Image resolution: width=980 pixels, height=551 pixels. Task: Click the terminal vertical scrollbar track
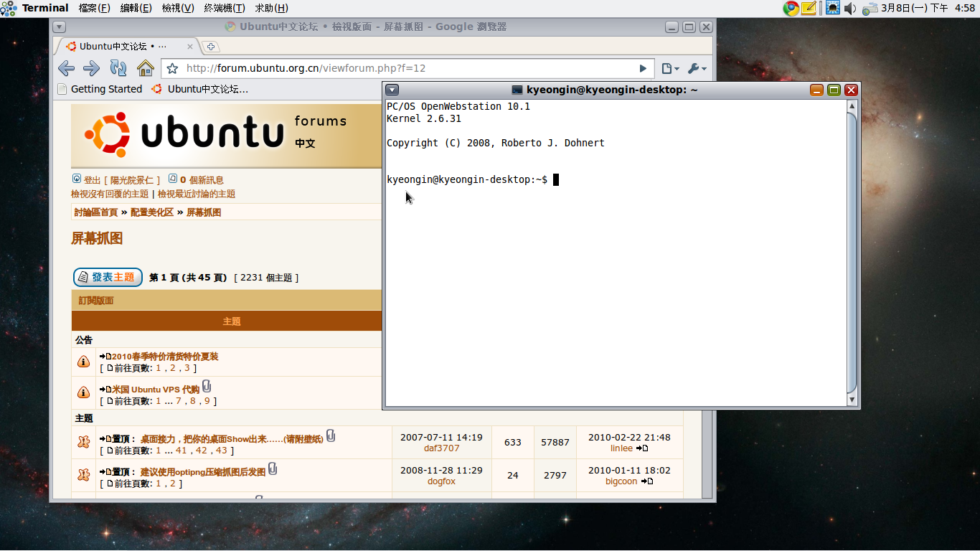click(x=852, y=253)
